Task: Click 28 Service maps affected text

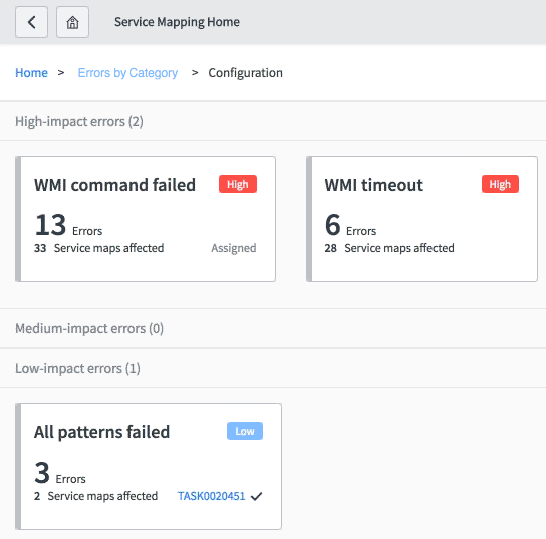Action: (389, 248)
